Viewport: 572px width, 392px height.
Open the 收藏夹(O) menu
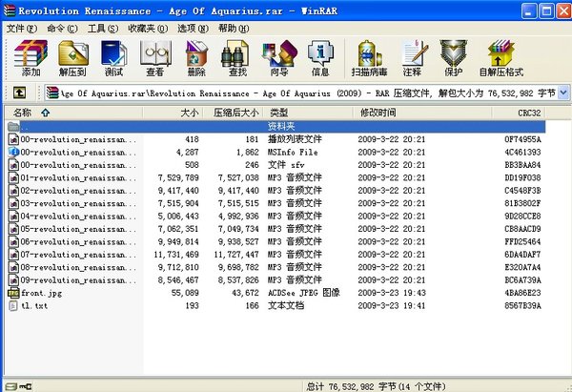pyautogui.click(x=148, y=29)
